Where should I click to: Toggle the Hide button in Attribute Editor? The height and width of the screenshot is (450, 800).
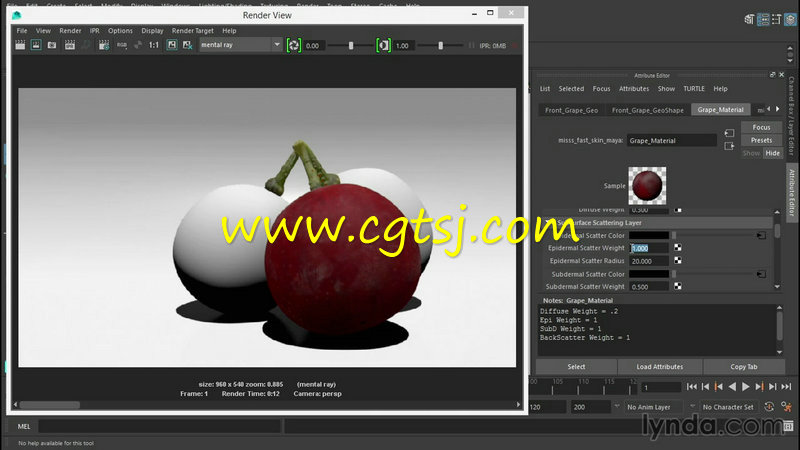[772, 153]
